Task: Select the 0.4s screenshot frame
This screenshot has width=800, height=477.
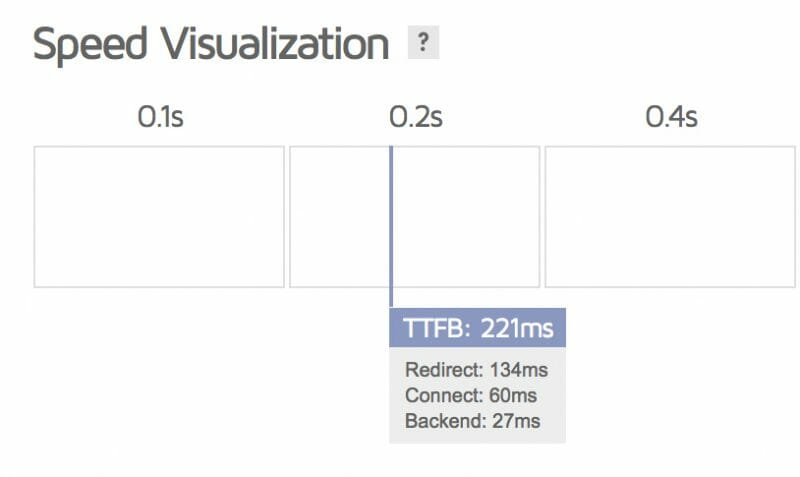Action: coord(669,217)
